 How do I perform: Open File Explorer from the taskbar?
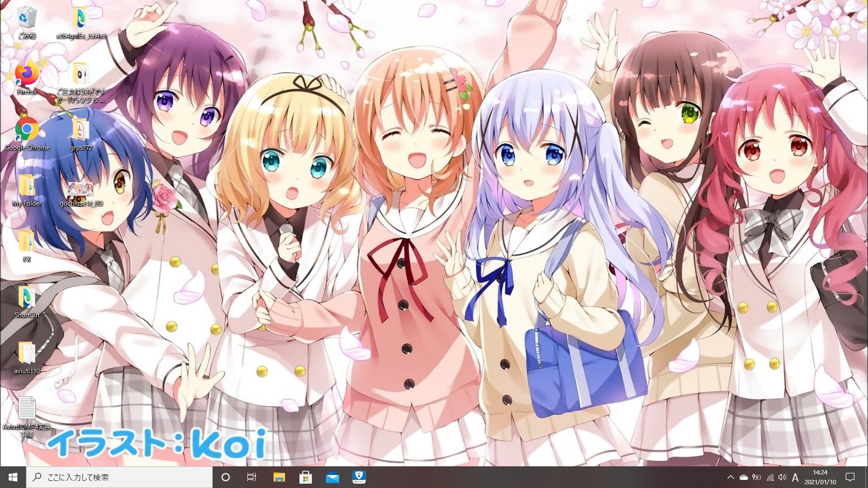point(279,477)
